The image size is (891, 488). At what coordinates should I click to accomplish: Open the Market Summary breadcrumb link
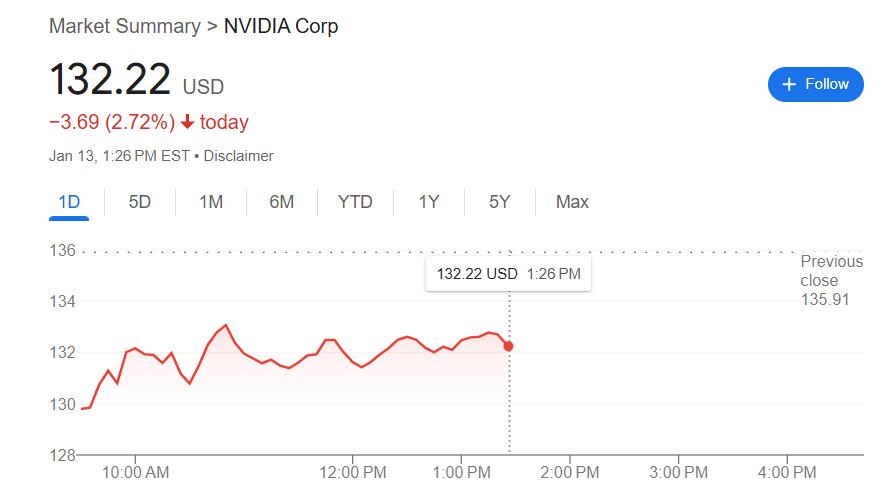pyautogui.click(x=125, y=26)
